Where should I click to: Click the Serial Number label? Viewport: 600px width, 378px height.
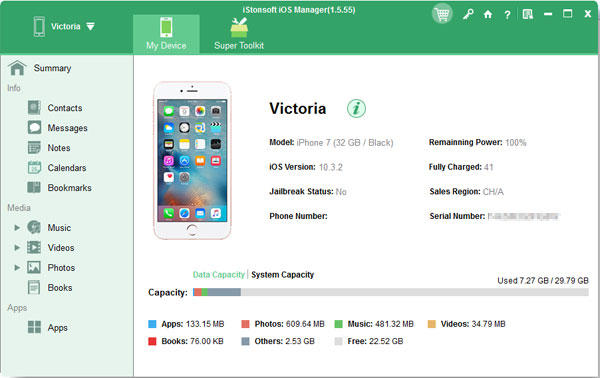pyautogui.click(x=457, y=216)
